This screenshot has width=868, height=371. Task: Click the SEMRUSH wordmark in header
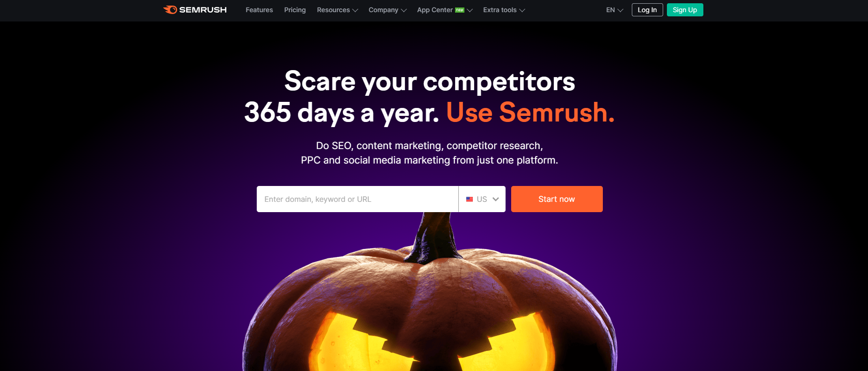point(203,10)
